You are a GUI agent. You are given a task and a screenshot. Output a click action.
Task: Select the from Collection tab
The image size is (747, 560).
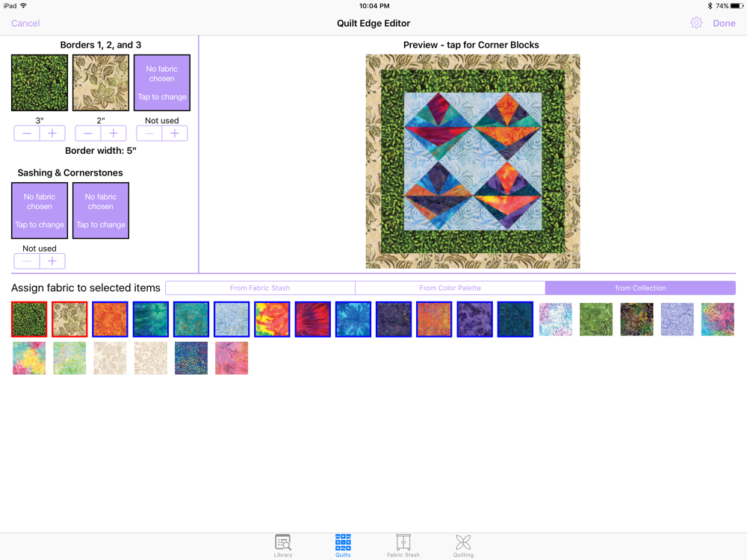[x=640, y=287]
